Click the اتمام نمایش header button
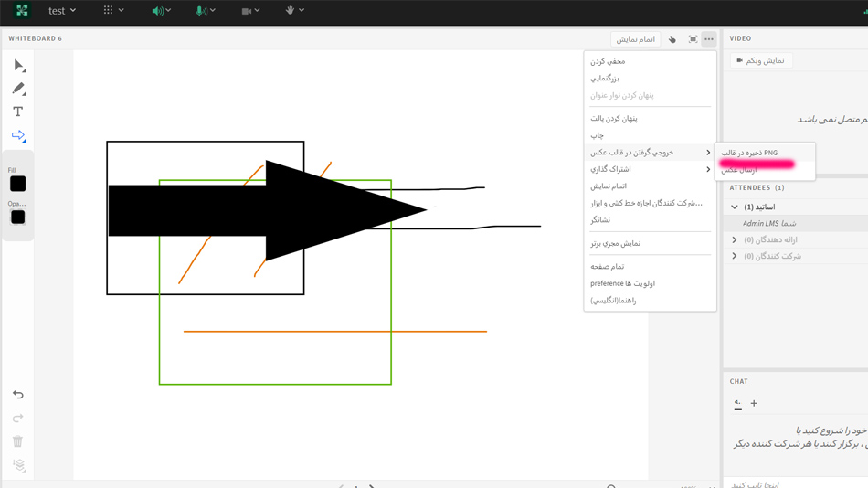This screenshot has height=488, width=868. pos(636,39)
